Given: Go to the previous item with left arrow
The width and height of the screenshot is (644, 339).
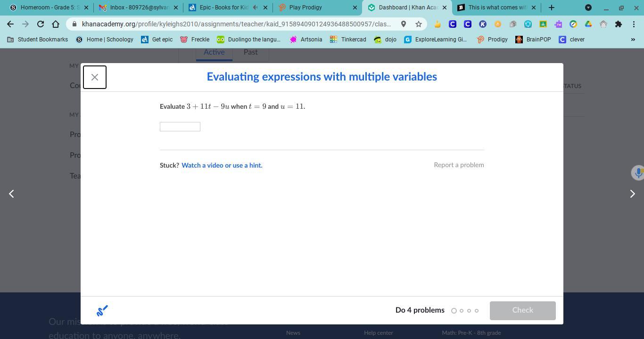Looking at the screenshot, I should [11, 194].
